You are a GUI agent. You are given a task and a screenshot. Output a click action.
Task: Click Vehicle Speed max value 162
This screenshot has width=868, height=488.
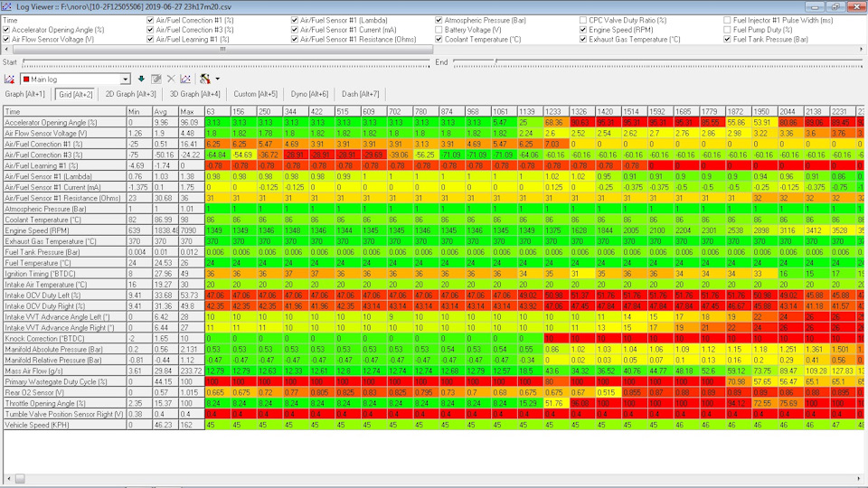[x=192, y=425]
